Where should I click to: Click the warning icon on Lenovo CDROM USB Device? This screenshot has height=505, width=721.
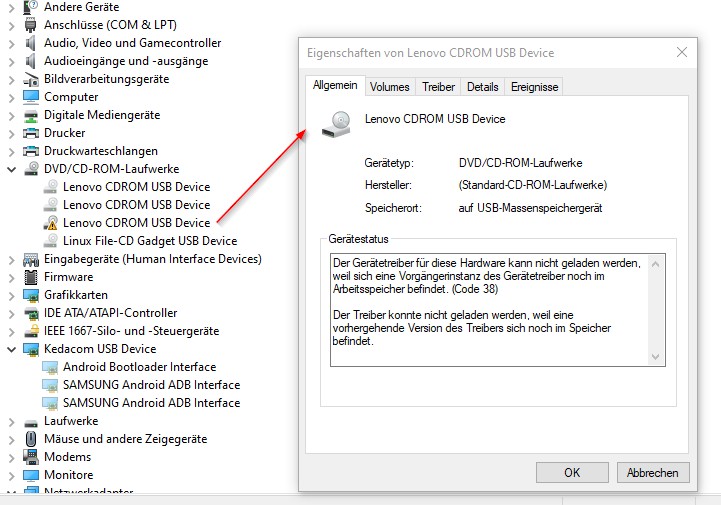[51, 223]
